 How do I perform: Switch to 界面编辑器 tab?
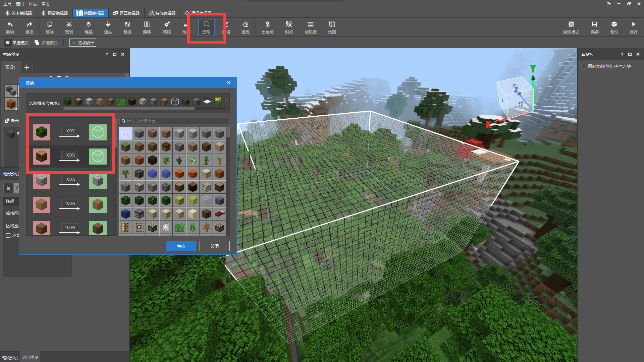point(126,13)
